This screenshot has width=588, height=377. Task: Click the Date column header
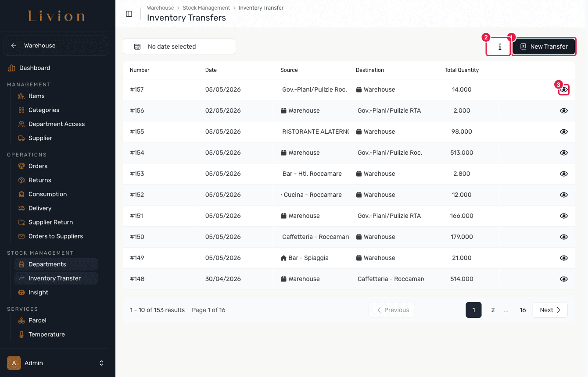pos(211,70)
